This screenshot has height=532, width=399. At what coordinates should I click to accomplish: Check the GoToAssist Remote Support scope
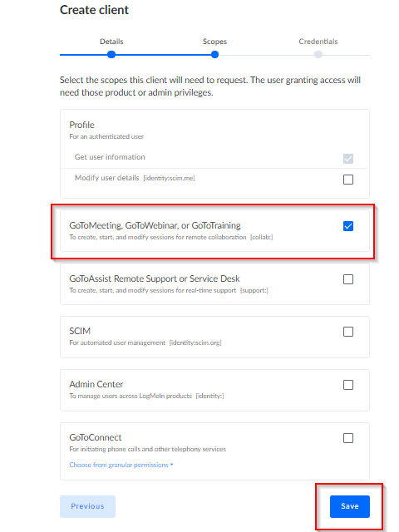pyautogui.click(x=348, y=279)
